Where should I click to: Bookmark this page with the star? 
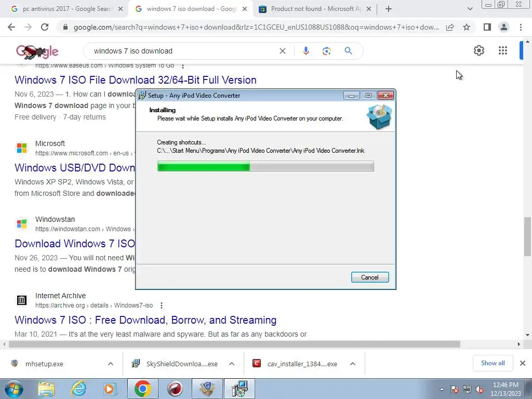pyautogui.click(x=467, y=27)
